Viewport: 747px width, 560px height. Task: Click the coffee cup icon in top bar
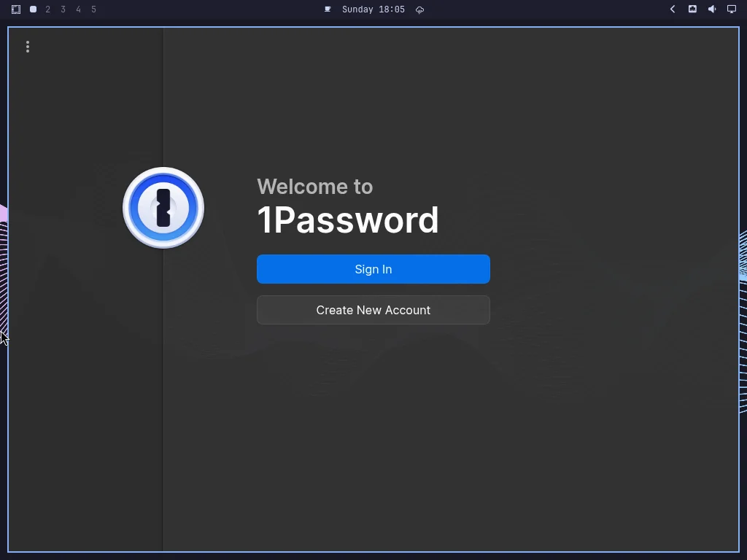click(328, 9)
